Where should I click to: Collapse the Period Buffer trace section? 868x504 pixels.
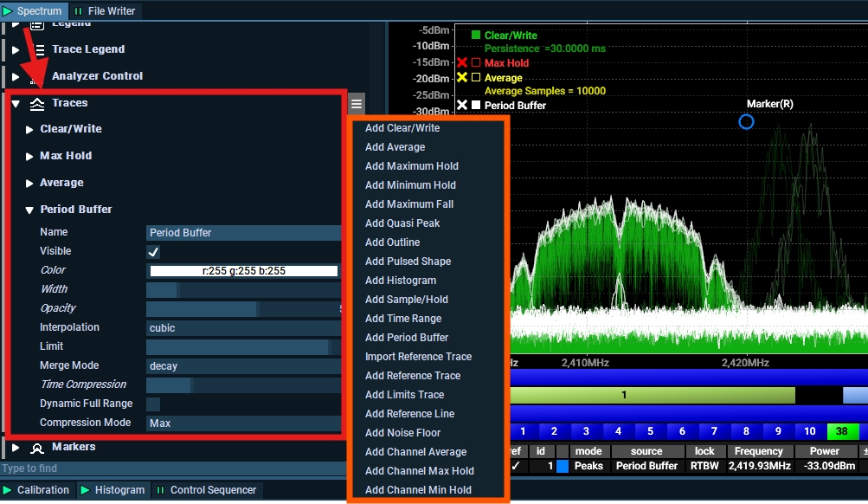click(x=30, y=210)
